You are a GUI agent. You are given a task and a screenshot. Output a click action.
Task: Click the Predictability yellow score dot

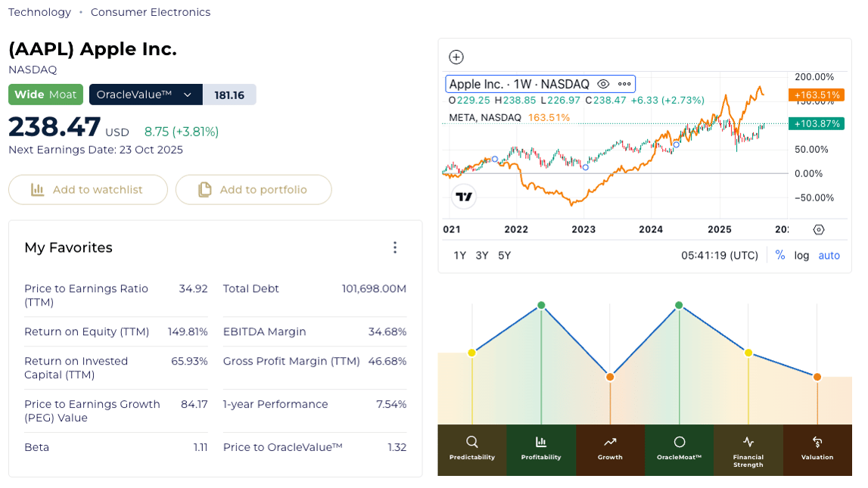[x=471, y=353]
